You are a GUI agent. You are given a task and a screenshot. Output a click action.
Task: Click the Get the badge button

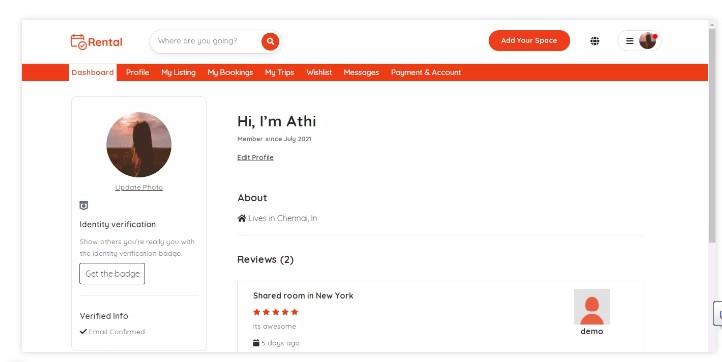point(112,274)
